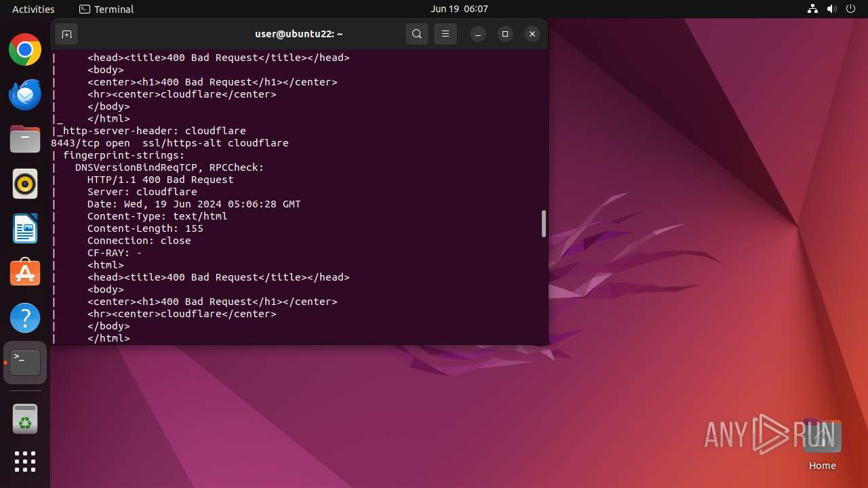Click the terminal search icon
The width and height of the screenshot is (868, 488).
pos(417,34)
